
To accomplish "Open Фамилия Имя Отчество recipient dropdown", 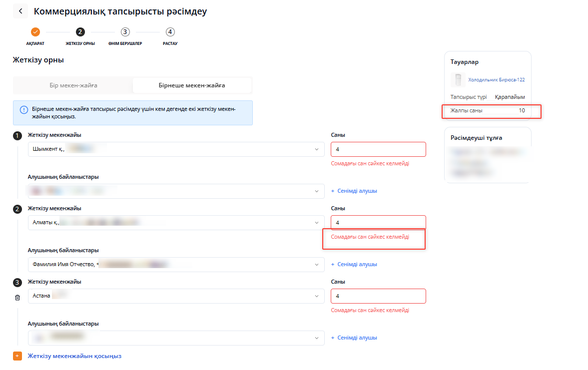I will 316,265.
